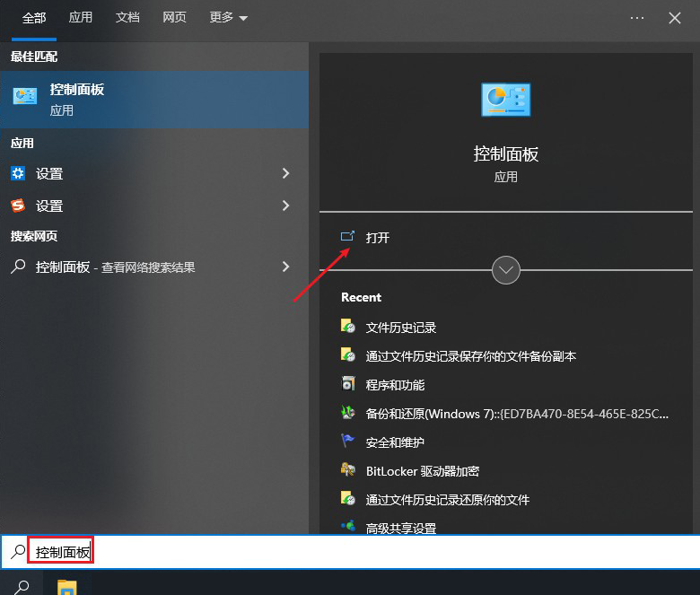Click the blue gear 设置 app icon

point(18,173)
